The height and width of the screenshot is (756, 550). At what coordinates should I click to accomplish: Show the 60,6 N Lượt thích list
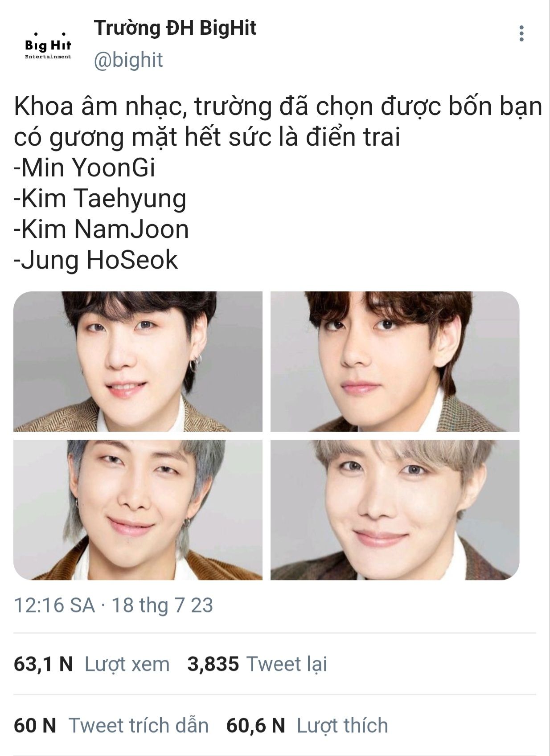(x=307, y=725)
